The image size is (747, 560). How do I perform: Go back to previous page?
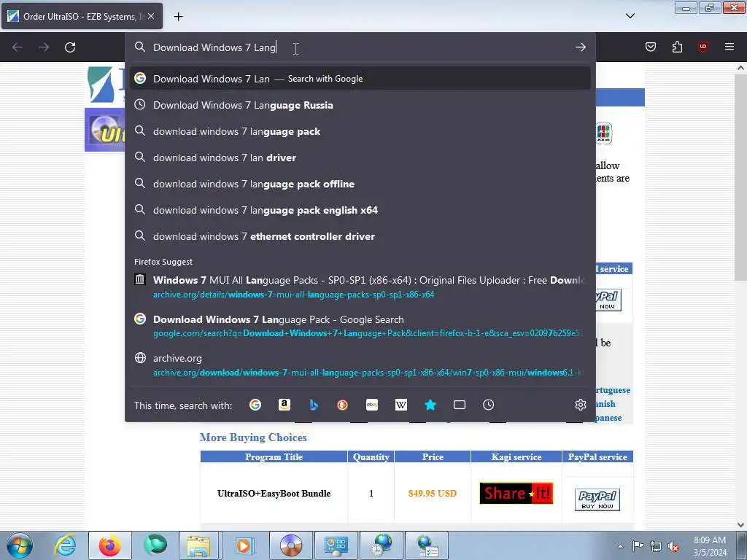[x=18, y=47]
